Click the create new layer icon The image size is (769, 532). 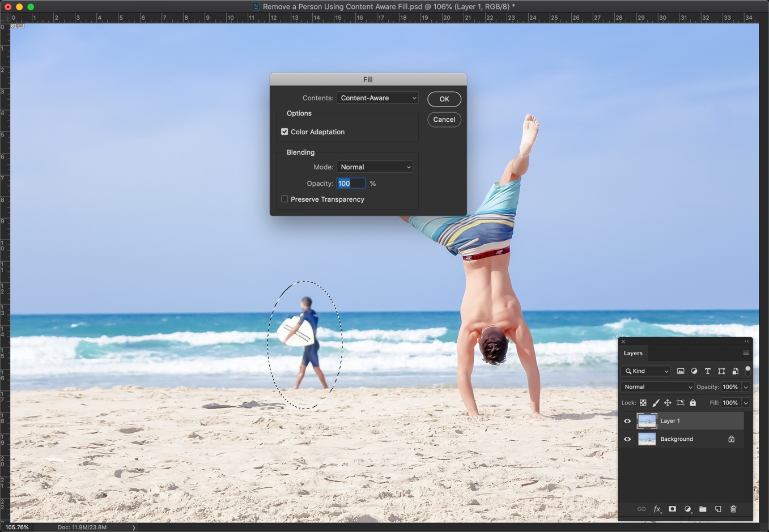718,509
